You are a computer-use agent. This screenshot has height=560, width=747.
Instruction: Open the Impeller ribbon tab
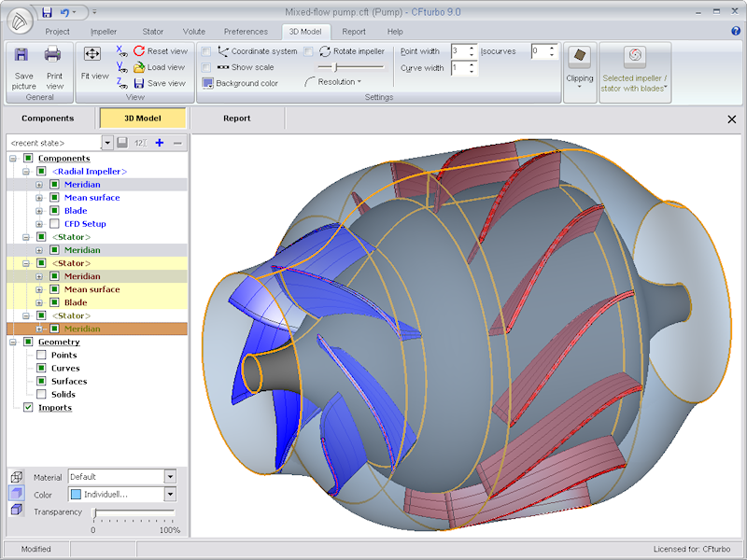pyautogui.click(x=104, y=32)
